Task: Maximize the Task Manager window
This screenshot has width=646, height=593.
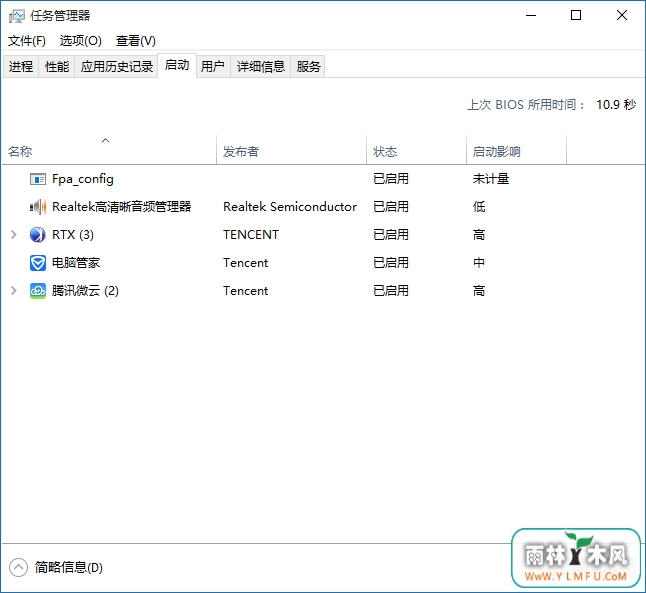Action: tap(576, 16)
